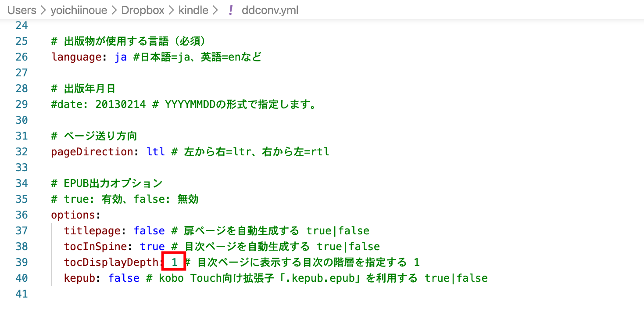Click line number 29 in gutter
The height and width of the screenshot is (323, 644).
pos(21,104)
